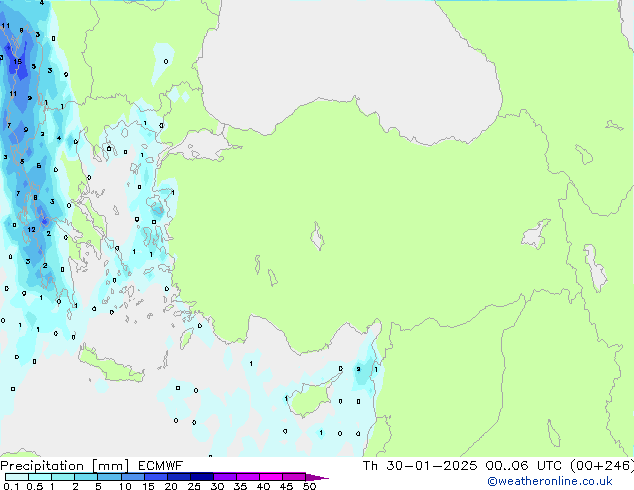The width and height of the screenshot is (634, 490).
Task: Click the "(00+246)" forecast offset text
Action: point(602,466)
